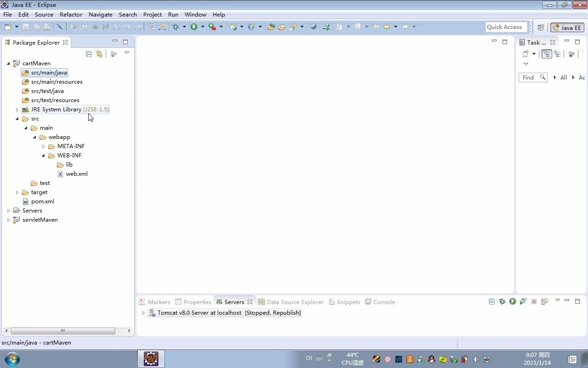Screen dimensions: 588x368
Task: Switch to the Data Source Explorer tab
Action: (x=291, y=302)
